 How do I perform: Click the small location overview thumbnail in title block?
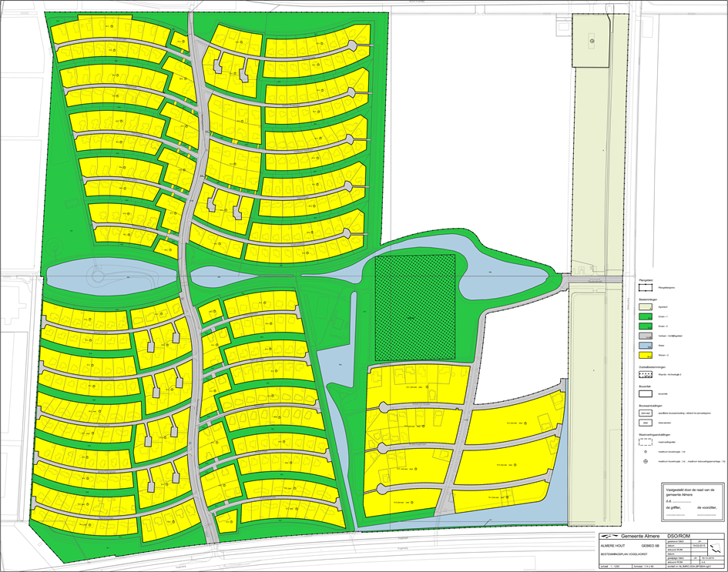(x=716, y=547)
